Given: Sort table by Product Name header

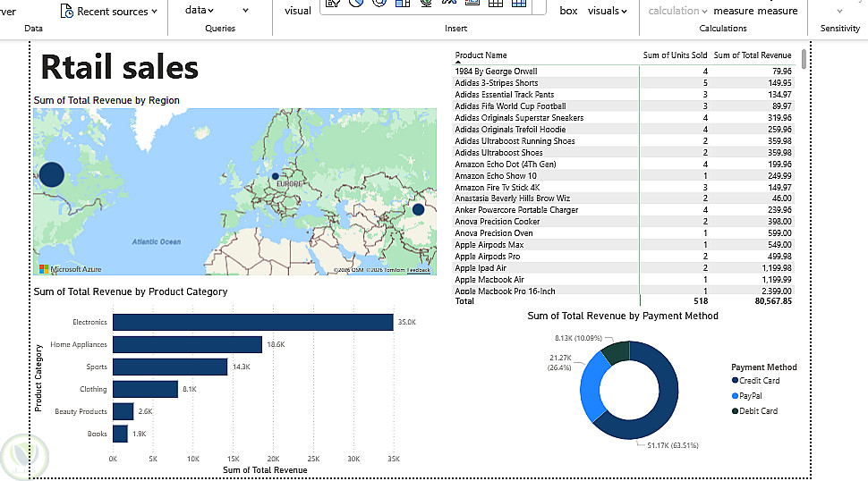Looking at the screenshot, I should coord(481,55).
